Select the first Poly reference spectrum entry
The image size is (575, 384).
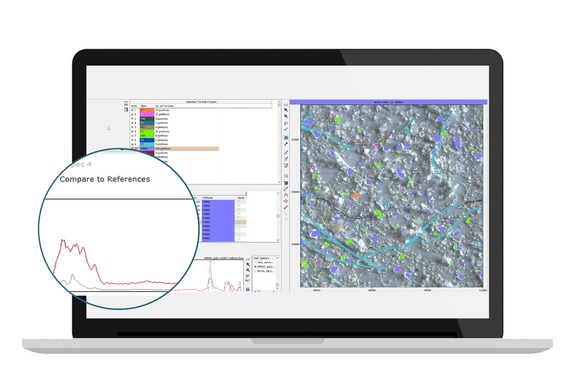(265, 262)
